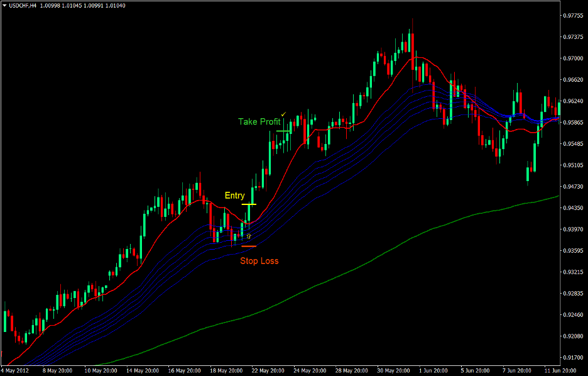Click the USDCHF,H4 chart symbol text

coord(23,6)
